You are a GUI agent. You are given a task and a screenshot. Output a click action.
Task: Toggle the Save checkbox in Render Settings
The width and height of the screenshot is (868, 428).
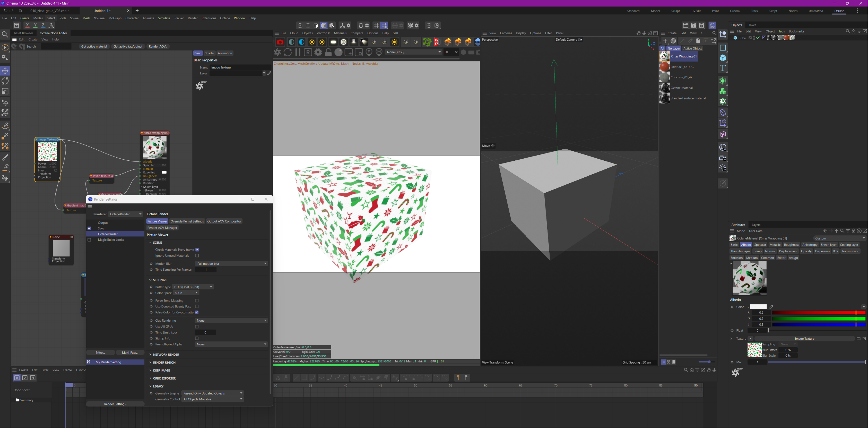coord(89,228)
